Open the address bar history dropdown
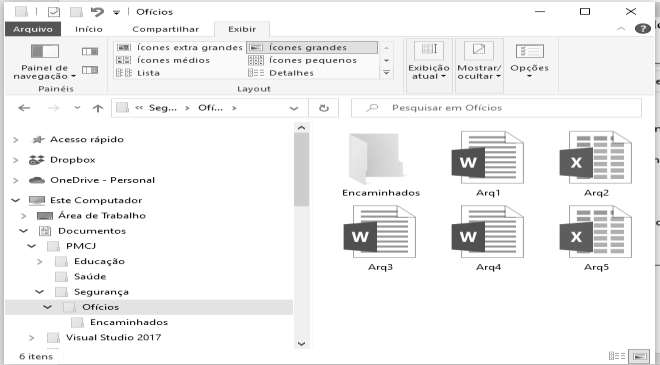 (x=294, y=109)
